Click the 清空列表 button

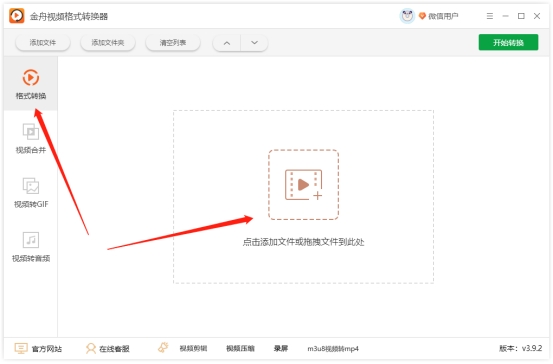point(173,43)
